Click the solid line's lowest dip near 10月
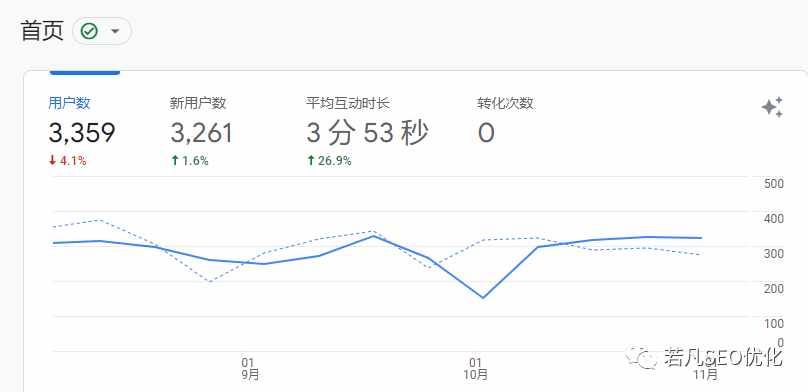Viewport: 808px width, 392px height. coord(483,297)
